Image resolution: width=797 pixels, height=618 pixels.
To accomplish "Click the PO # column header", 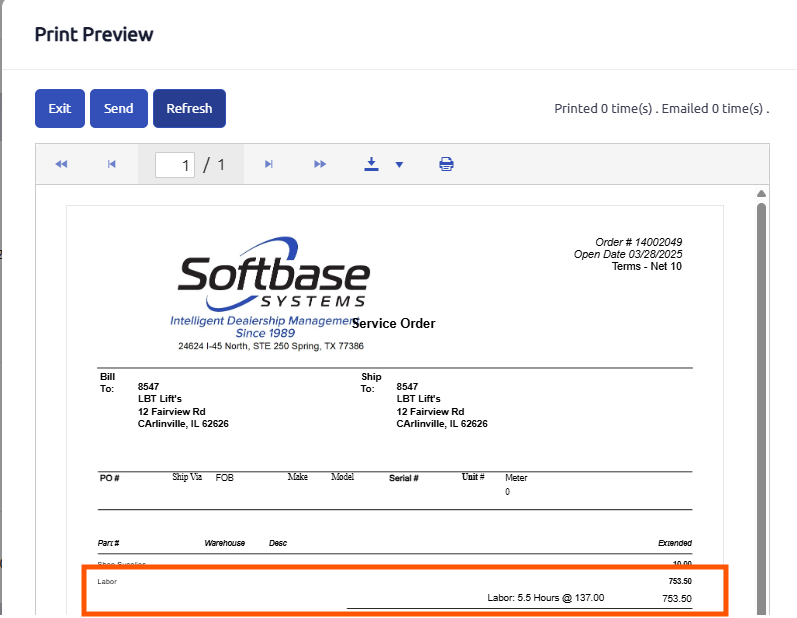I will pyautogui.click(x=109, y=478).
